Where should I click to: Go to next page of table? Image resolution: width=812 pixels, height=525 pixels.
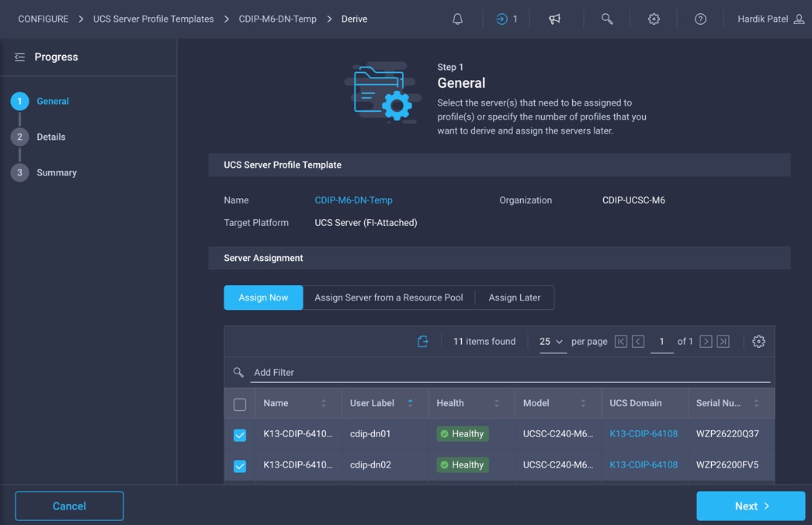(x=706, y=342)
